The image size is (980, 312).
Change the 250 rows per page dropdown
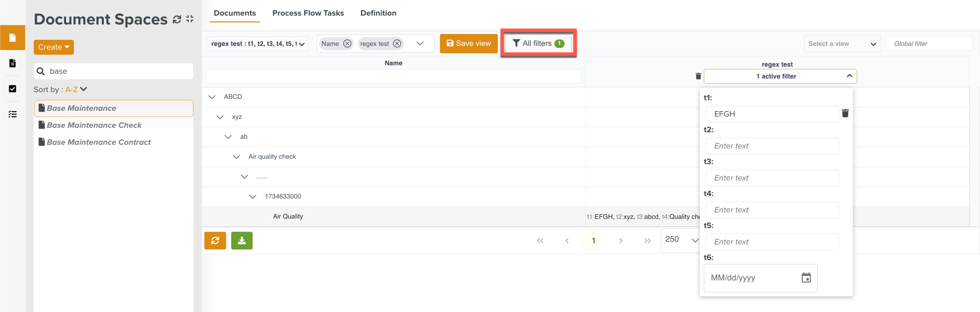tap(681, 240)
